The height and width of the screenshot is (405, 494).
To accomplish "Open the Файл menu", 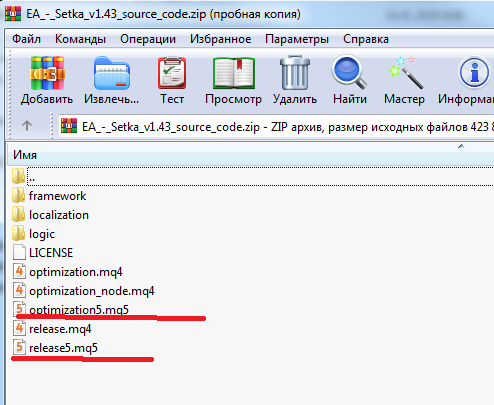I will click(x=26, y=39).
